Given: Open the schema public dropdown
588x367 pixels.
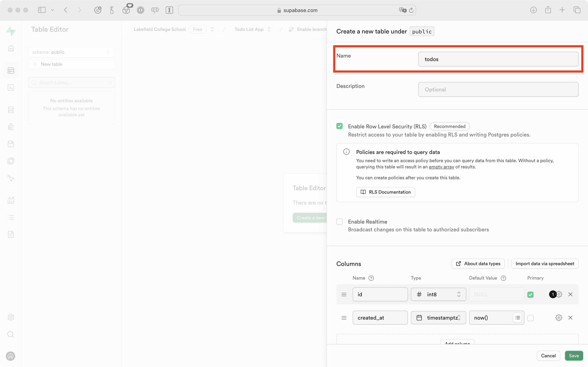Looking at the screenshot, I should [71, 52].
